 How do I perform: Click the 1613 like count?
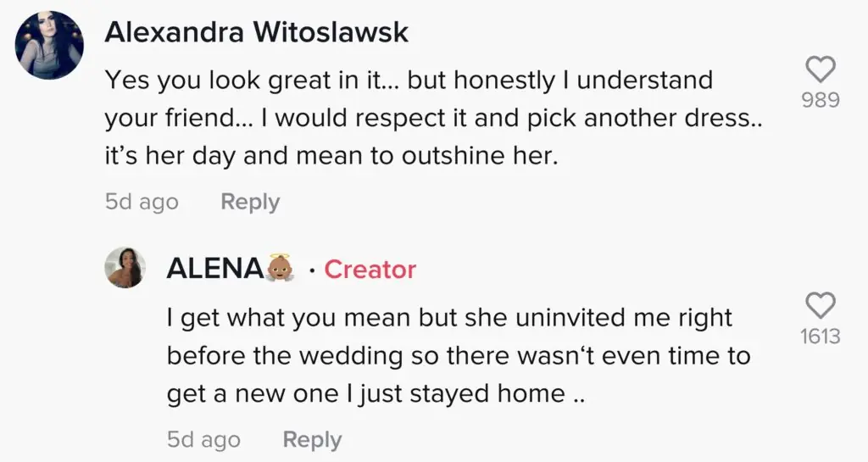click(820, 337)
